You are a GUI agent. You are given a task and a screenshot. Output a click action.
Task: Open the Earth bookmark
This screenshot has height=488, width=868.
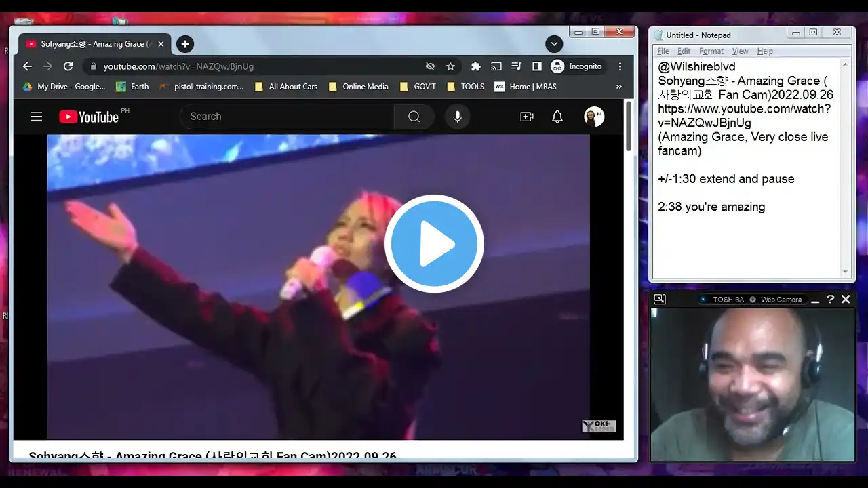(x=132, y=87)
